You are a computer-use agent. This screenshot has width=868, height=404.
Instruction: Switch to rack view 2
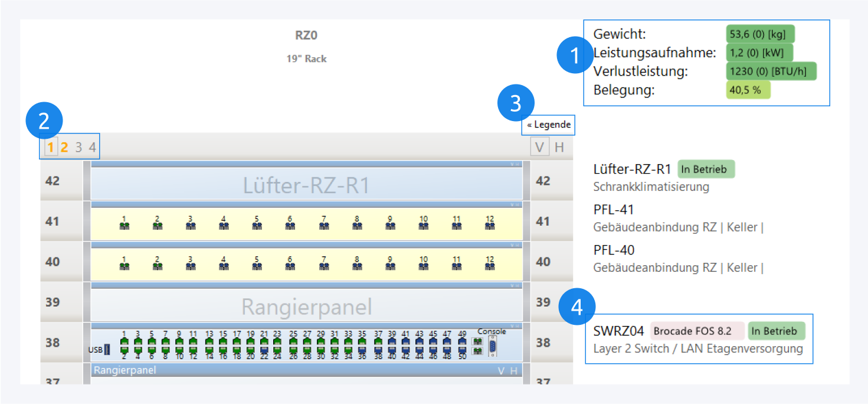[64, 147]
